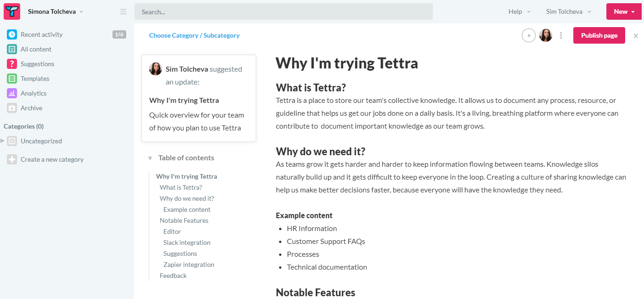Expand the Uncategorized category
644x299 pixels.
click(3, 141)
